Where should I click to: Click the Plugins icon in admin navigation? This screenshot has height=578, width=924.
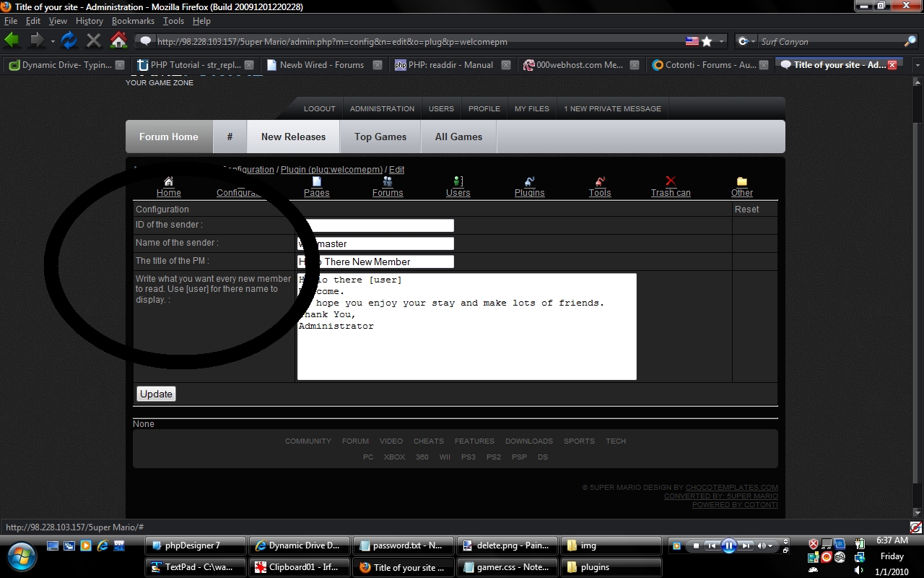529,181
